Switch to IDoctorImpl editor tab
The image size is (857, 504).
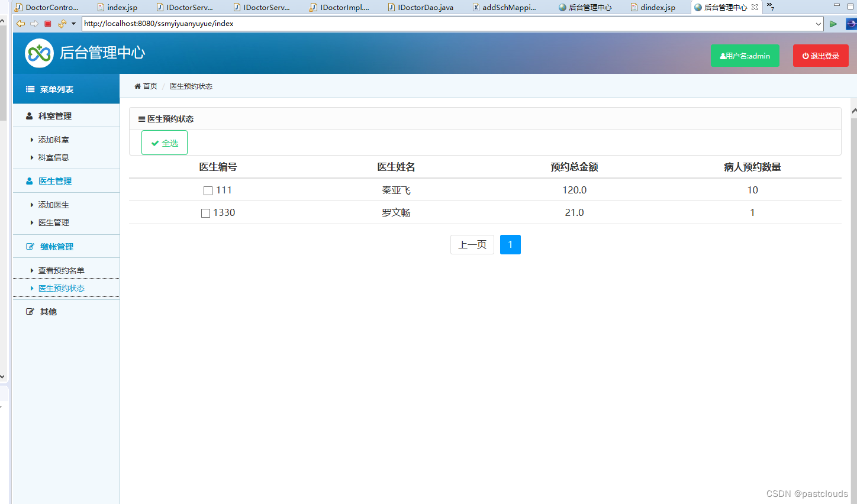340,7
